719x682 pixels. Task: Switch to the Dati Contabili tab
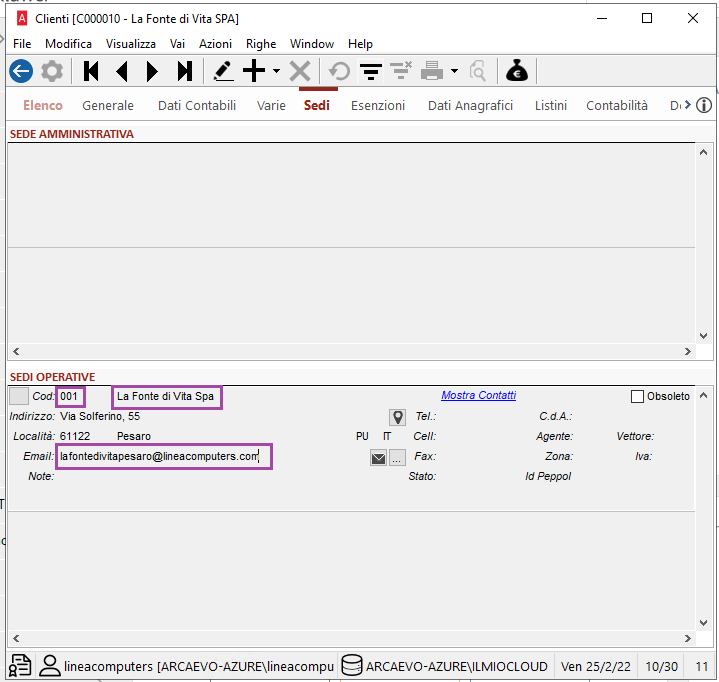[x=197, y=105]
